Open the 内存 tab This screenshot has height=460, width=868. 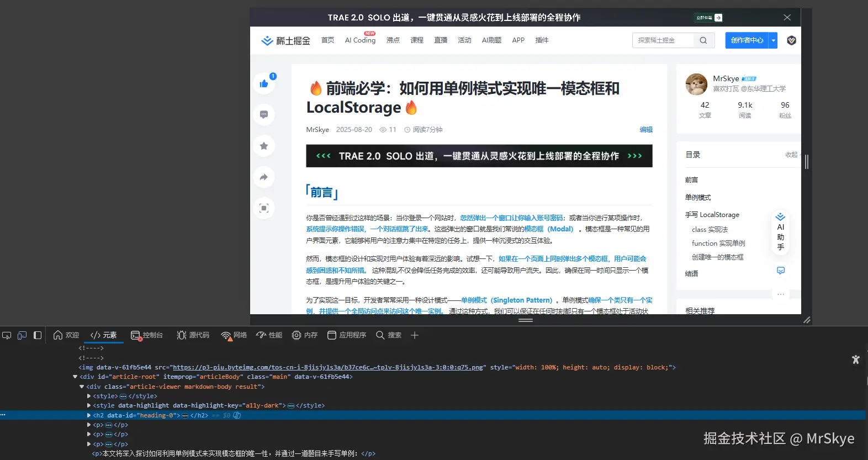point(305,335)
